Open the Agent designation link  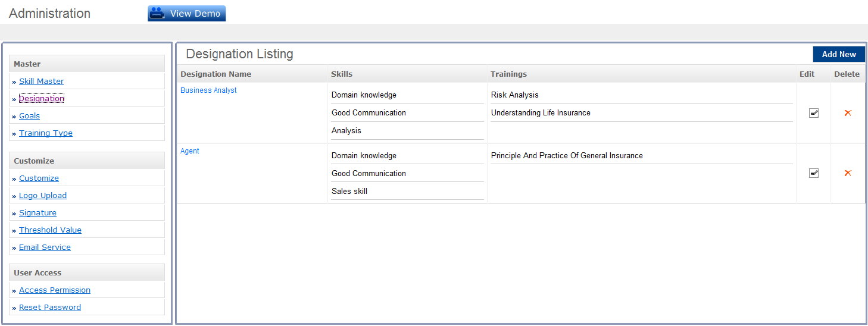coord(190,151)
